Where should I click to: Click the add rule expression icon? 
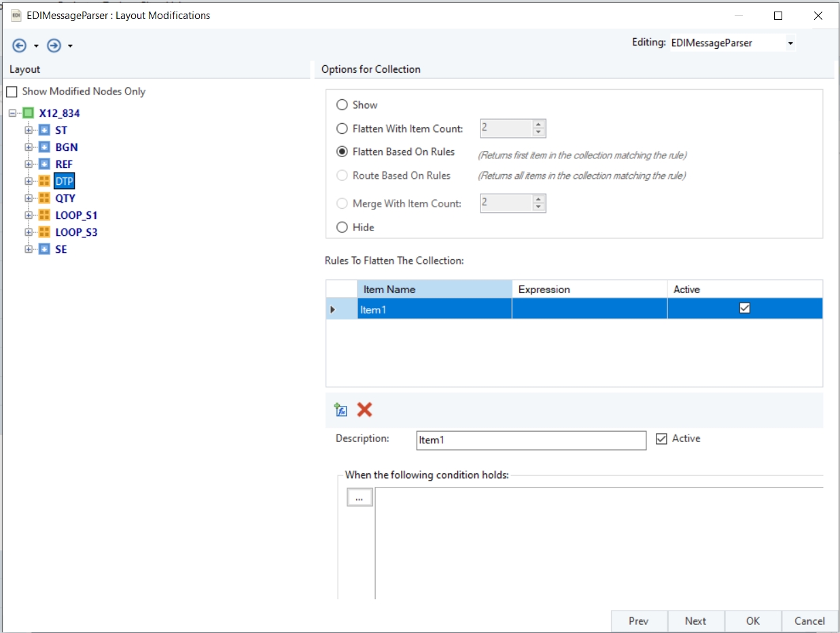pyautogui.click(x=341, y=409)
